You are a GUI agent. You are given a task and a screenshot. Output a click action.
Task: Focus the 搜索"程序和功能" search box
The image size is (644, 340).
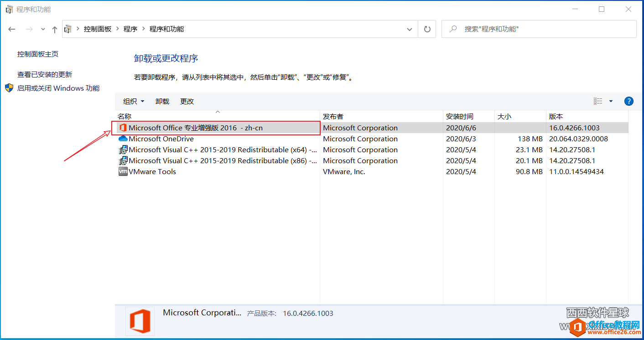[539, 29]
